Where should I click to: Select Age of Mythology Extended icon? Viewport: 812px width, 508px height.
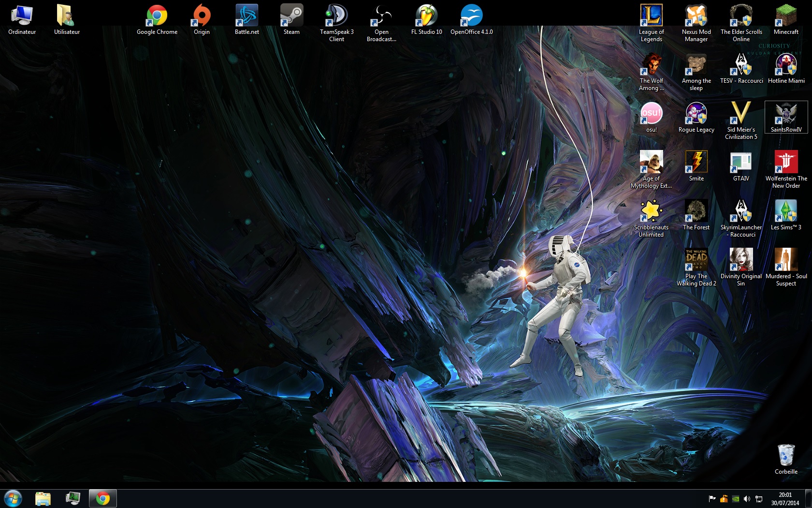tap(651, 170)
